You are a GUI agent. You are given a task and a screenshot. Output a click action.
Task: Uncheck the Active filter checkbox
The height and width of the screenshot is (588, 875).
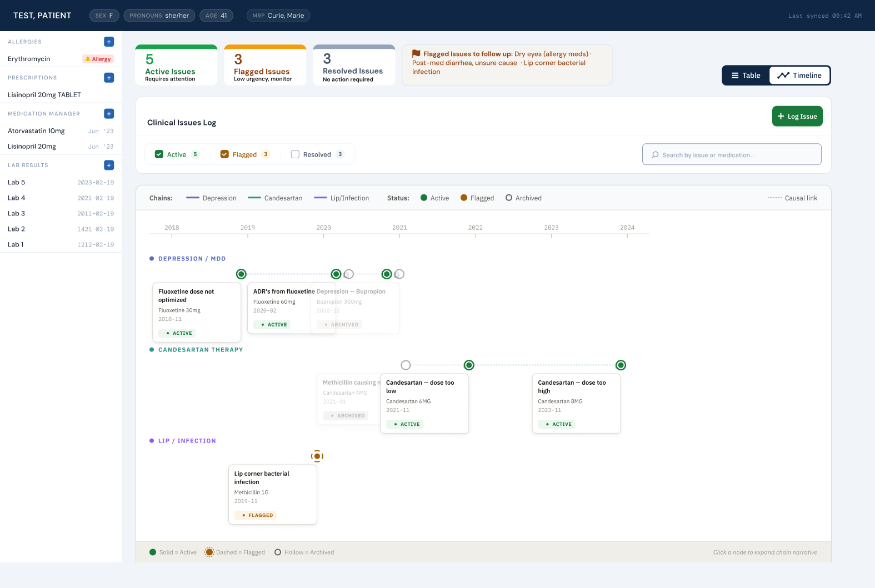pos(159,154)
